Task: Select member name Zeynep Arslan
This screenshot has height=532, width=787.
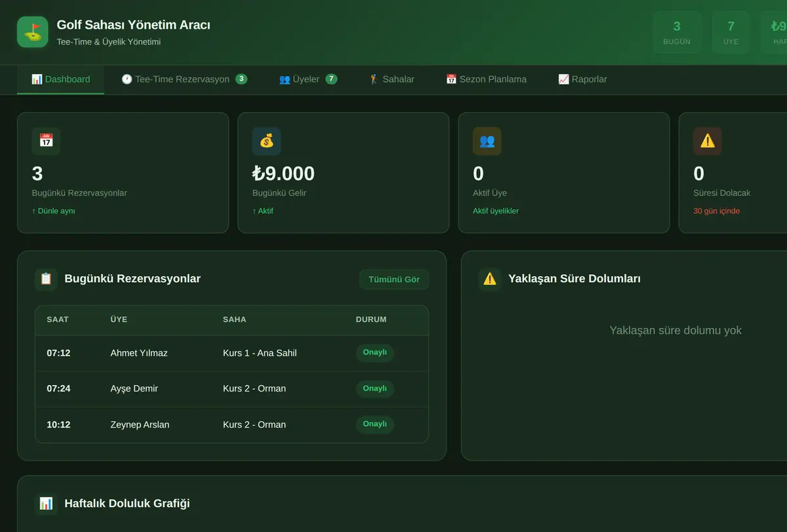Action: tap(140, 424)
